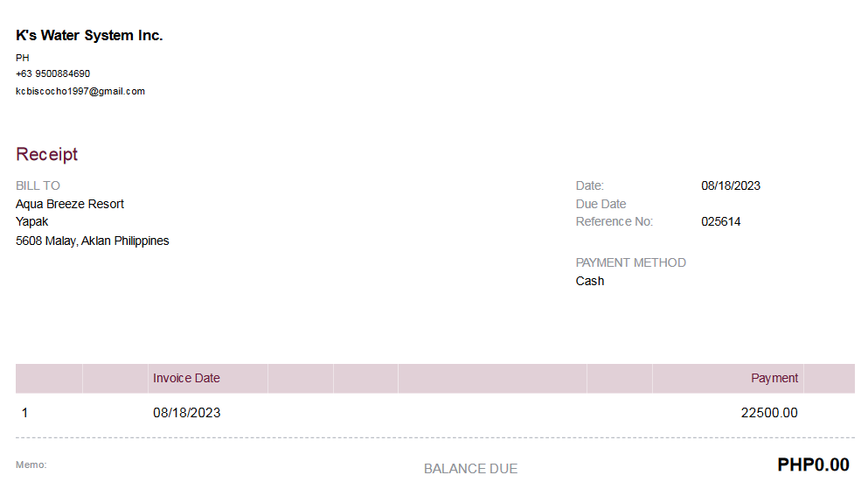Click row number 1 in the table
The height and width of the screenshot is (496, 868).
pyautogui.click(x=24, y=413)
